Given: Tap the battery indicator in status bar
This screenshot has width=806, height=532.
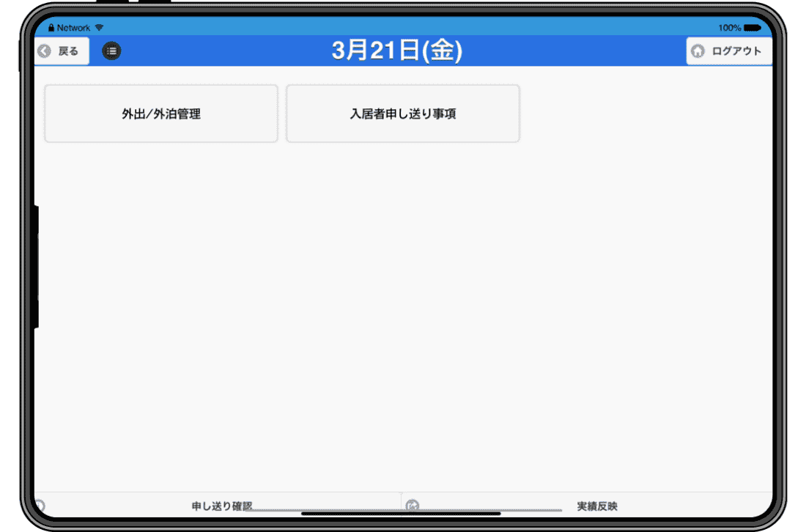Looking at the screenshot, I should (752, 28).
